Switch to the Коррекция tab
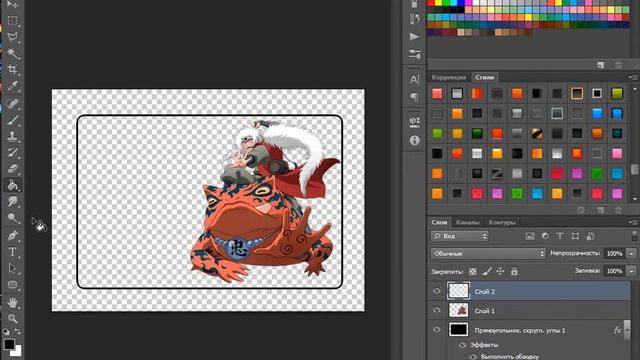 point(449,77)
